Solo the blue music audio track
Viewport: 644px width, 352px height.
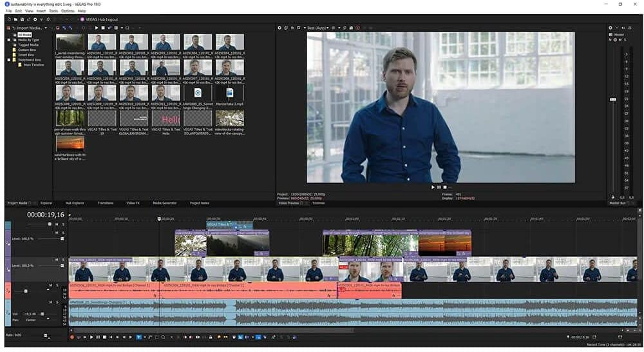coord(57,302)
